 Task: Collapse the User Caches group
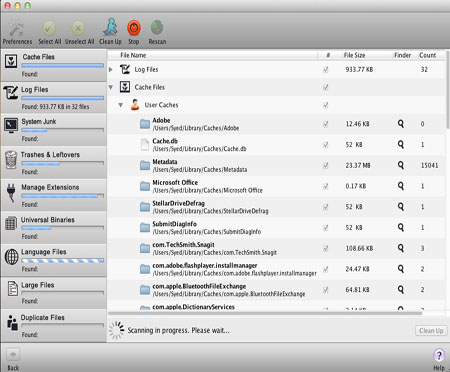coord(121,105)
